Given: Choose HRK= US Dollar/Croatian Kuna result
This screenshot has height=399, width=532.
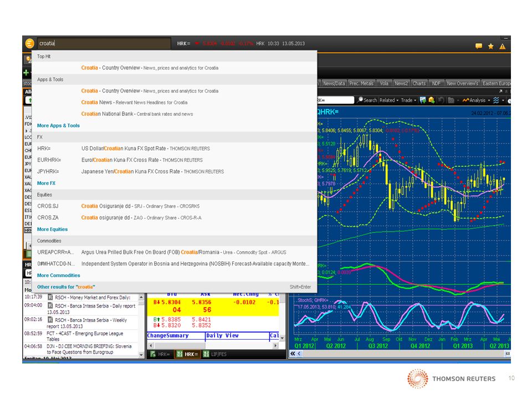Looking at the screenshot, I should (x=175, y=149).
